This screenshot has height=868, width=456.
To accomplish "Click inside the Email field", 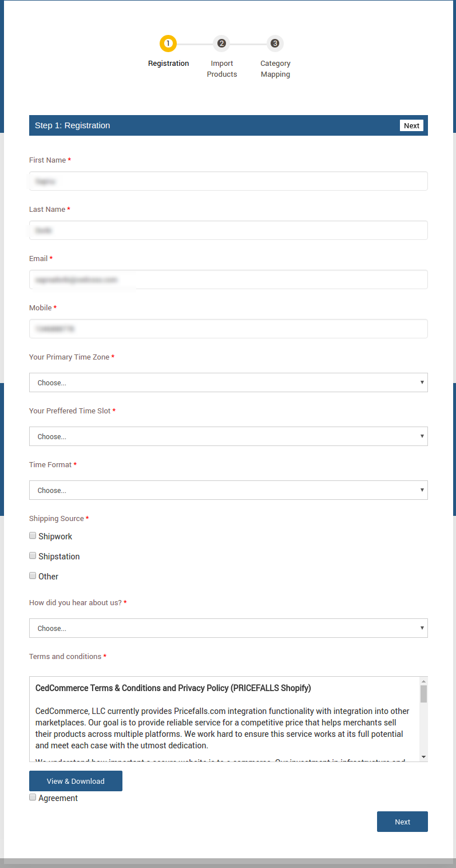I will pyautogui.click(x=228, y=279).
